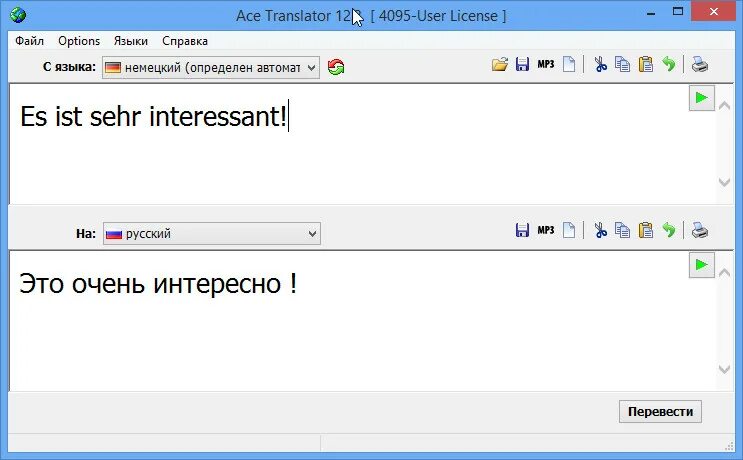Close the Ace Translator window
Viewport: 743px width, 460px height.
714,11
